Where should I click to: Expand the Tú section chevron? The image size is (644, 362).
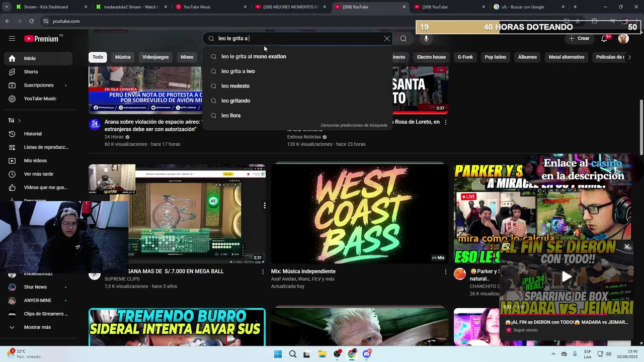(x=19, y=121)
